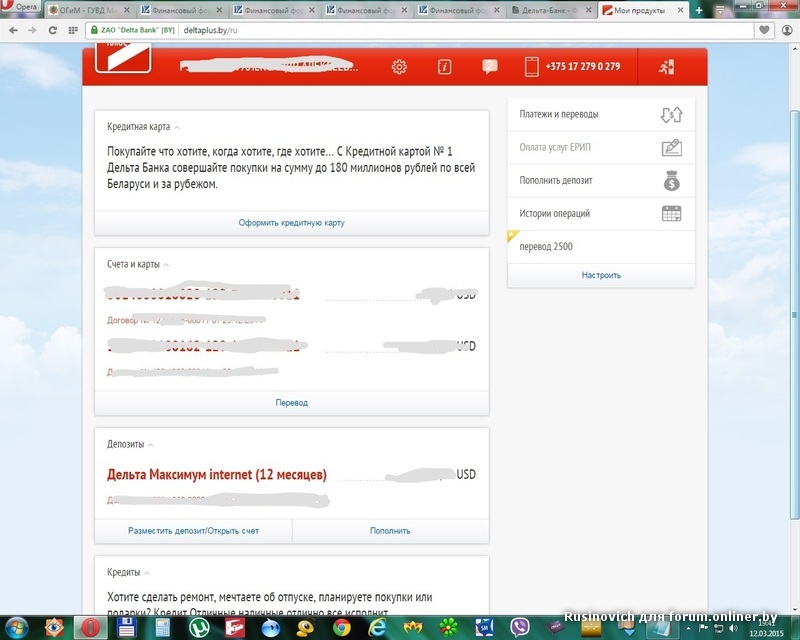This screenshot has width=800, height=640.
Task: Close the Дельта-Банк tab
Action: click(x=588, y=10)
